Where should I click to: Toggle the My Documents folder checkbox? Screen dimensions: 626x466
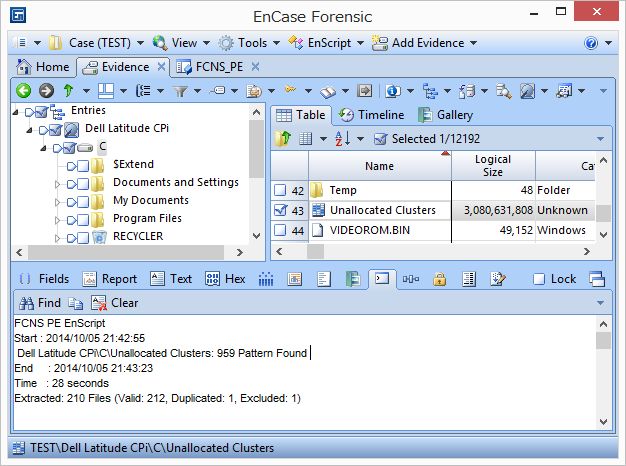pos(83,202)
